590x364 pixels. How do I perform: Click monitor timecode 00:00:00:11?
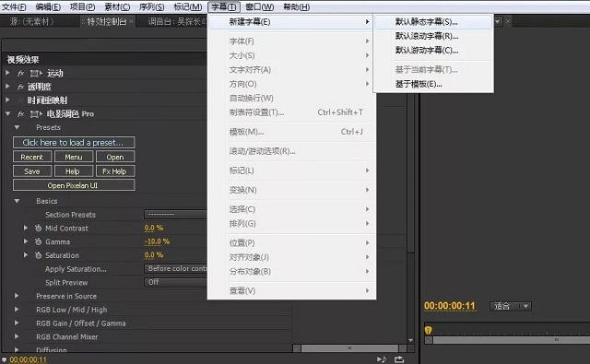450,306
